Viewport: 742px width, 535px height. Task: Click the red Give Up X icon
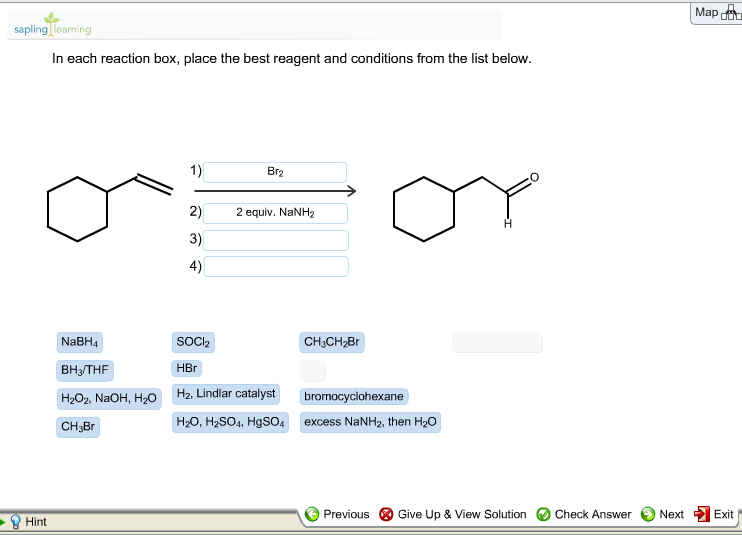point(386,514)
